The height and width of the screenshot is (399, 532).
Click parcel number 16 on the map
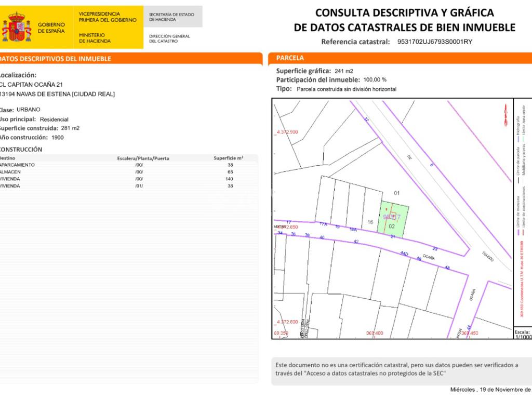[x=370, y=222]
